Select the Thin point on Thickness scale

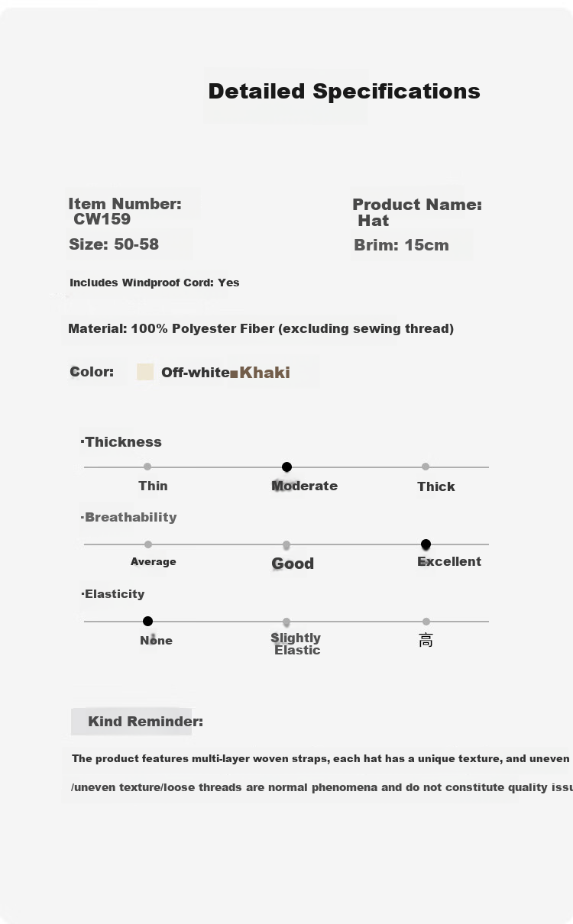point(147,467)
